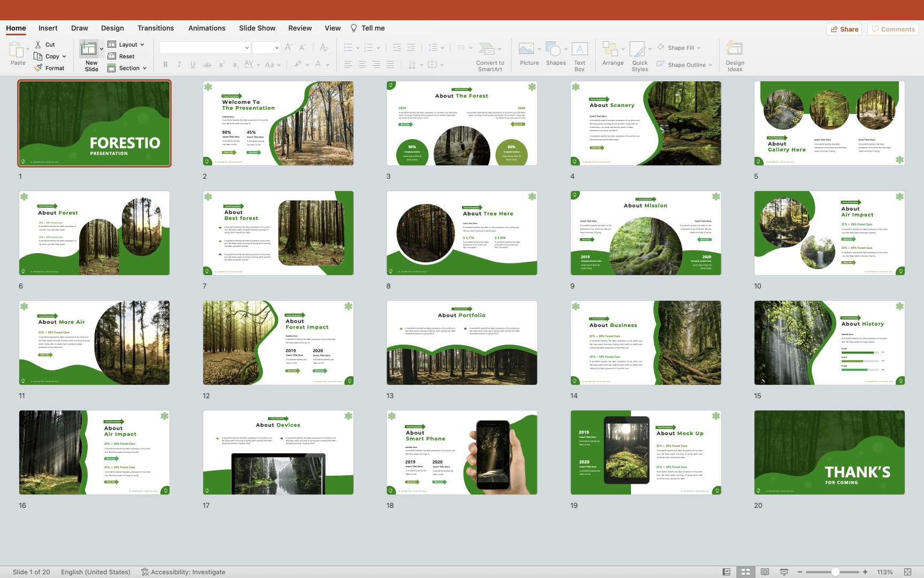
Task: Open the Comments pane button
Action: pyautogui.click(x=892, y=29)
